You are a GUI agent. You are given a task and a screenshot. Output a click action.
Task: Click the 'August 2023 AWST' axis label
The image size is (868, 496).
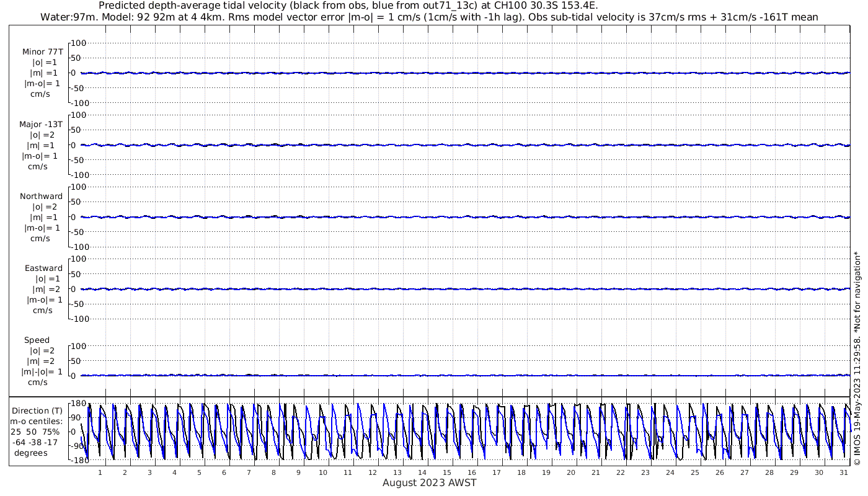coord(429,483)
